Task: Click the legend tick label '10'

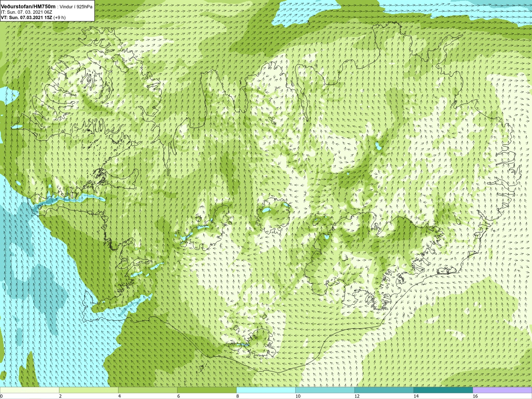Action: 298,396
